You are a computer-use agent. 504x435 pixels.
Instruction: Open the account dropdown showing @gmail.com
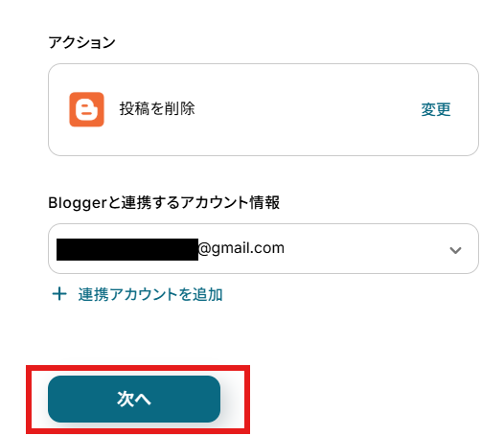point(263,248)
